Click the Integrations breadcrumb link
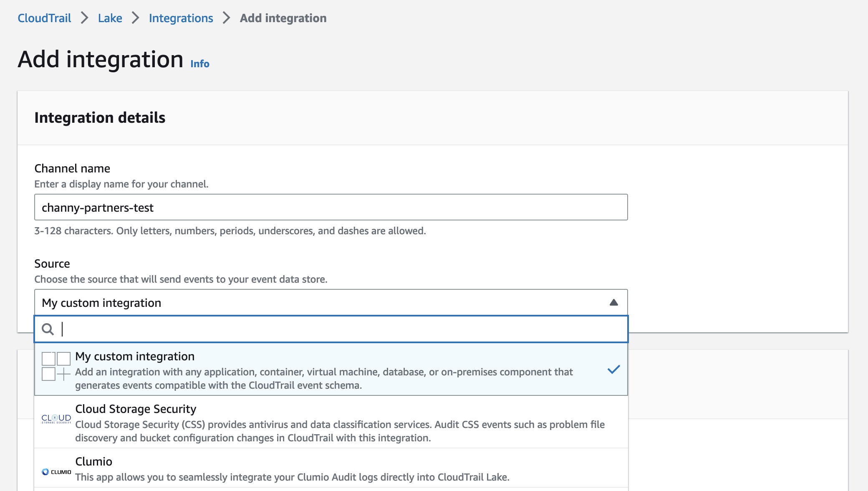 181,17
